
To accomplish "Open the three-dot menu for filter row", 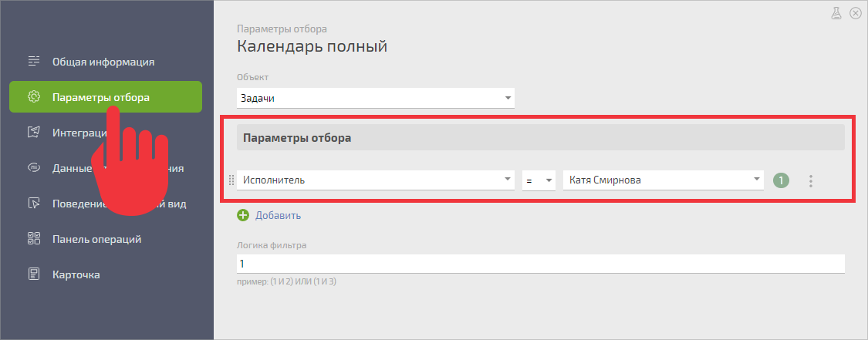I will pos(810,180).
